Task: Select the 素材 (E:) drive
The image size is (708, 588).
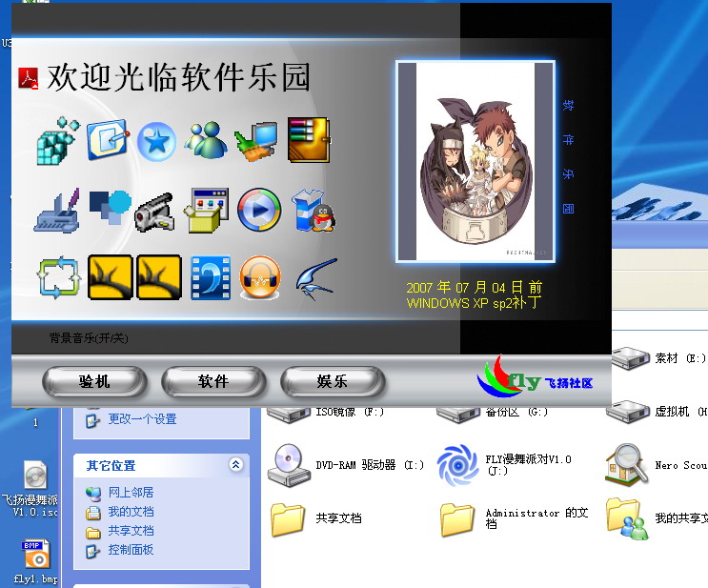Action: pyautogui.click(x=658, y=358)
